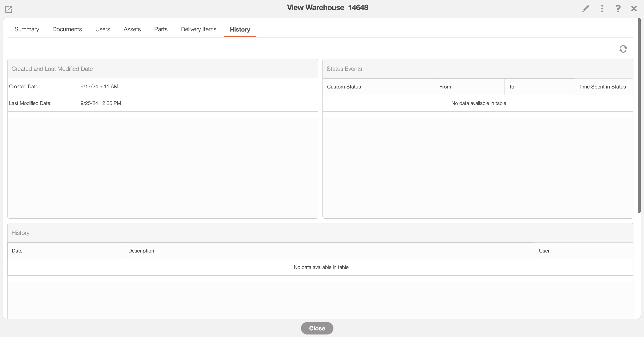Click the question mark help icon
The height and width of the screenshot is (337, 644).
[618, 9]
